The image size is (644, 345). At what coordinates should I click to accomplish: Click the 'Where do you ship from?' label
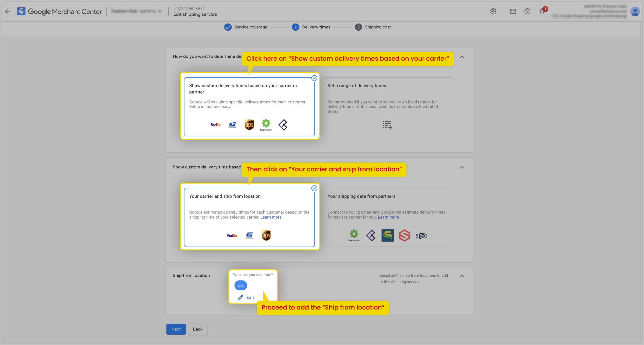(x=253, y=275)
